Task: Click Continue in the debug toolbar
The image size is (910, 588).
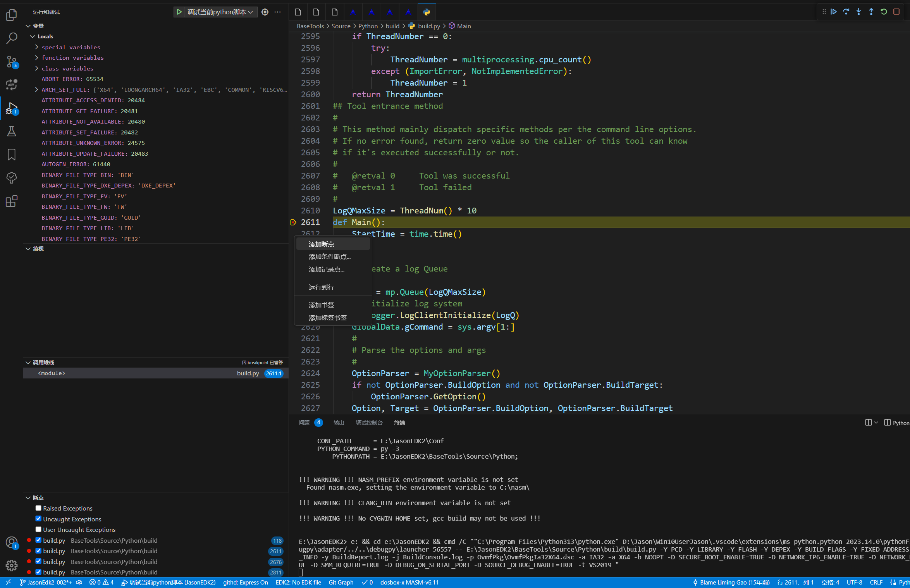Action: point(834,12)
